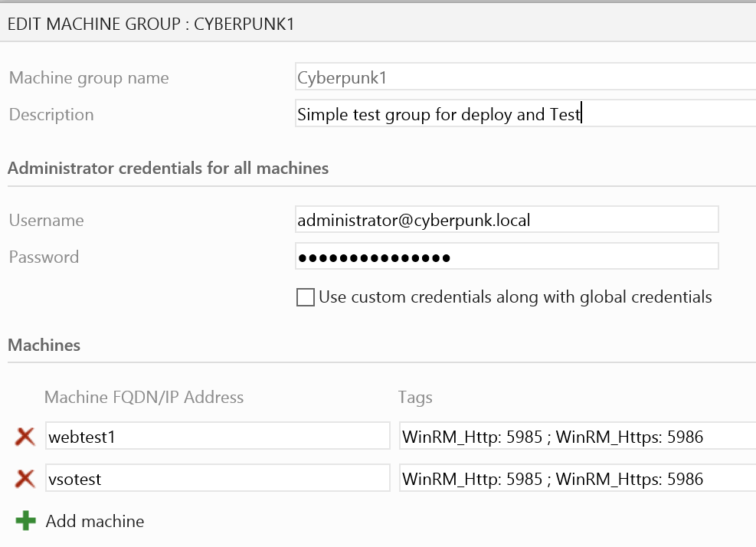Focus the Machine group name field

pos(525,77)
